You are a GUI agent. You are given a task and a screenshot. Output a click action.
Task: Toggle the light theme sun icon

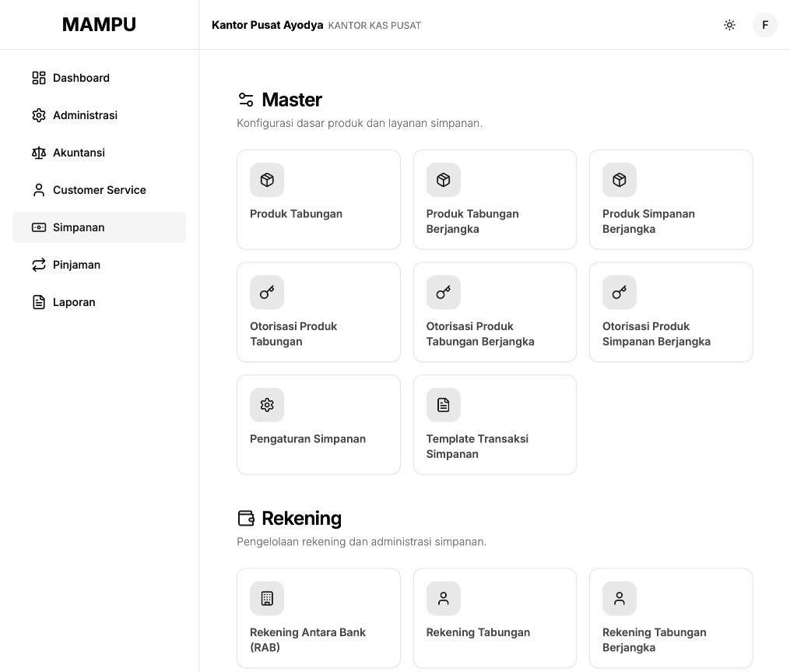(729, 25)
